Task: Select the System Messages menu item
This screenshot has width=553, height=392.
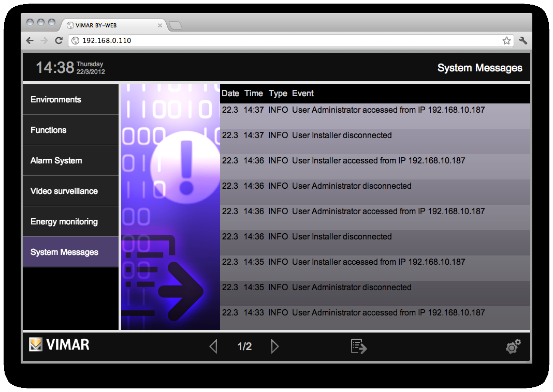Action: (70, 252)
